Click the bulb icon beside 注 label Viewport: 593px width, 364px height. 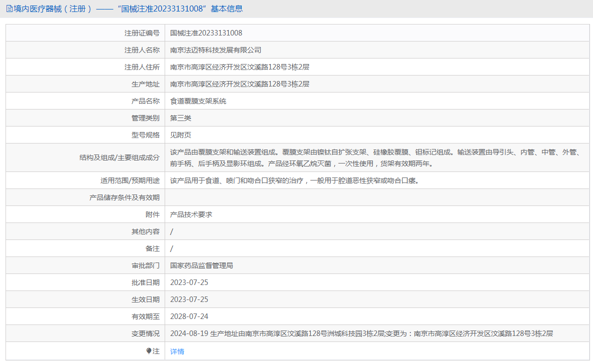click(149, 351)
